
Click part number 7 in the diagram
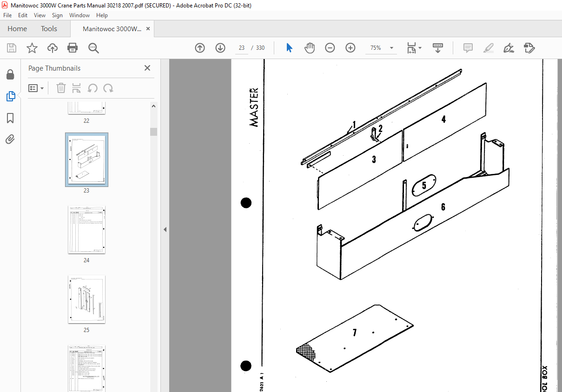click(x=355, y=333)
